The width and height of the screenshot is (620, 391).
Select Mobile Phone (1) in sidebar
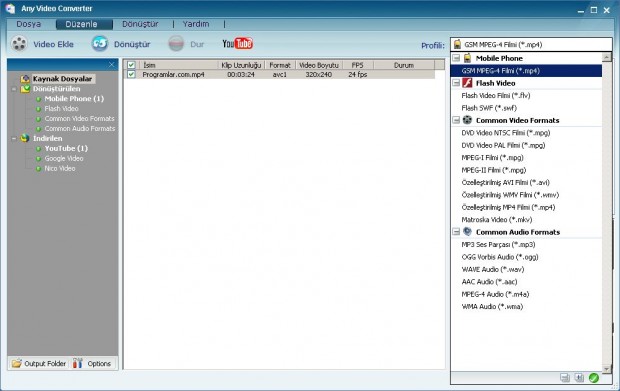(74, 98)
